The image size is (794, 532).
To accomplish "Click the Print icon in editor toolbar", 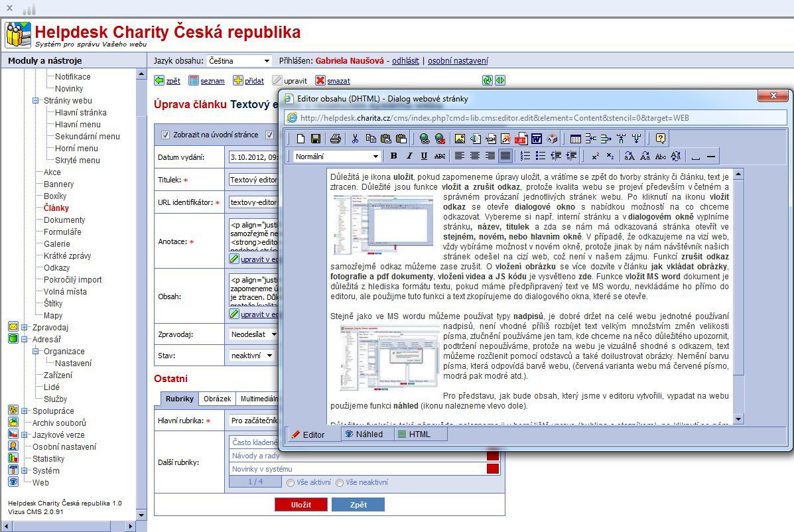I will coord(335,138).
